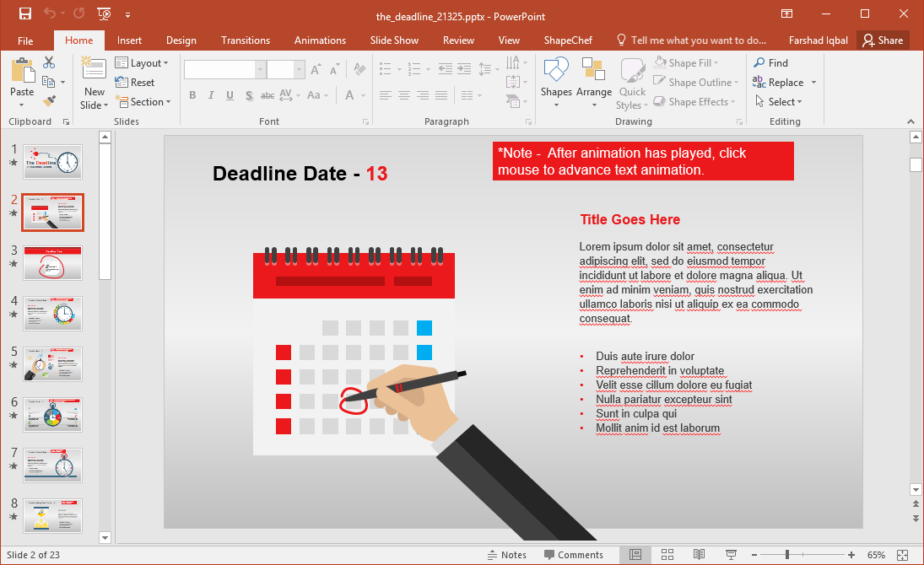Screen dimensions: 924x565
Task: Toggle underline formatting
Action: tap(229, 95)
